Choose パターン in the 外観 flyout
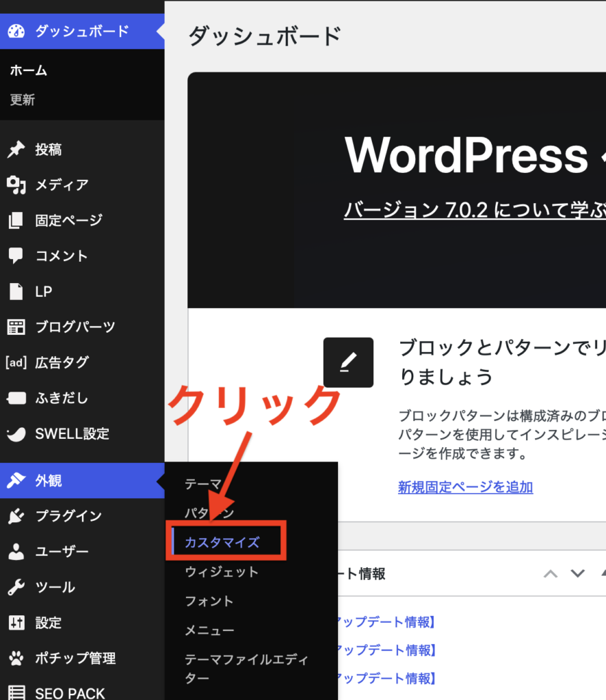 click(209, 513)
